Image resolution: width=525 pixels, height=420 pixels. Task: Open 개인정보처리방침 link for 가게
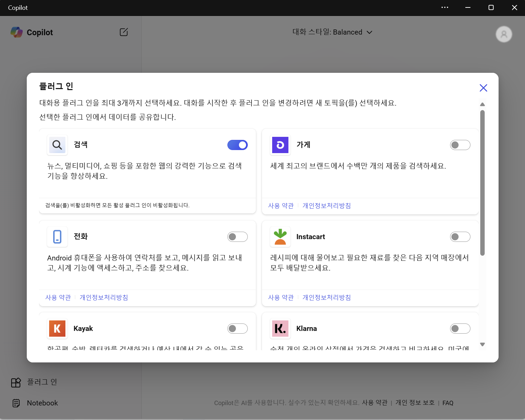pos(327,206)
